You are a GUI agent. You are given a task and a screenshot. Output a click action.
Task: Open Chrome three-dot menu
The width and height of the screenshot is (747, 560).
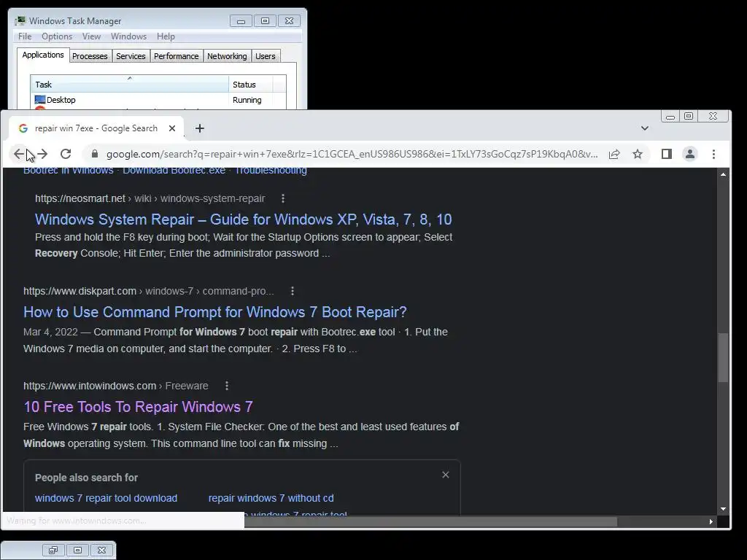pyautogui.click(x=713, y=154)
